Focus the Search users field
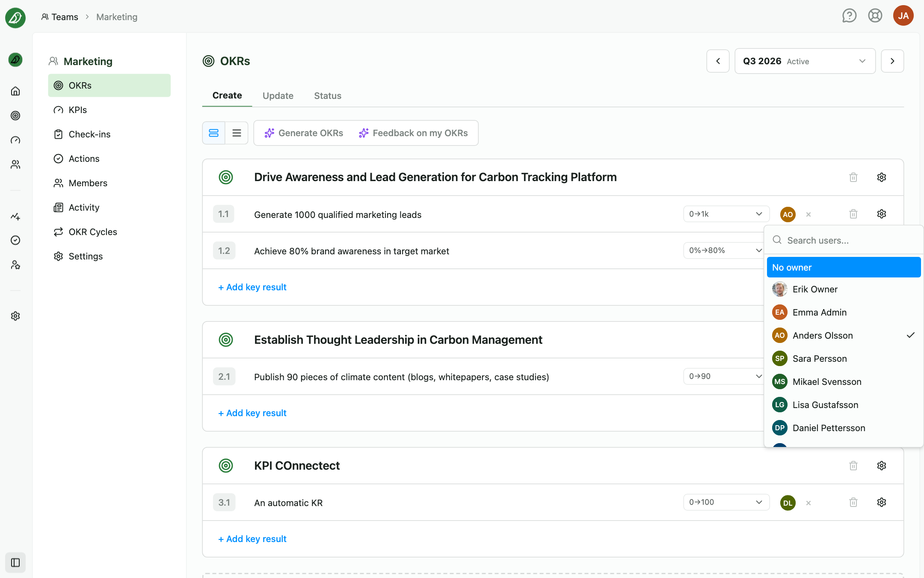The image size is (924, 578). pyautogui.click(x=844, y=240)
